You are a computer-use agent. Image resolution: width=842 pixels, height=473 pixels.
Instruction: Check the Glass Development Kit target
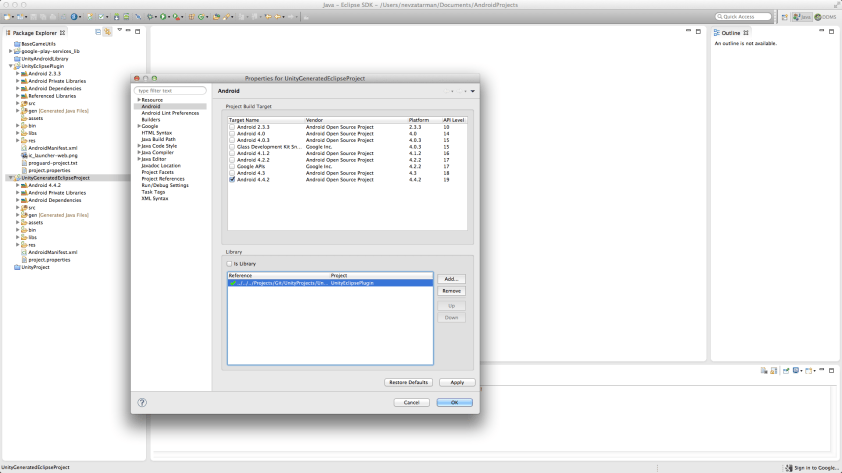tap(232, 147)
